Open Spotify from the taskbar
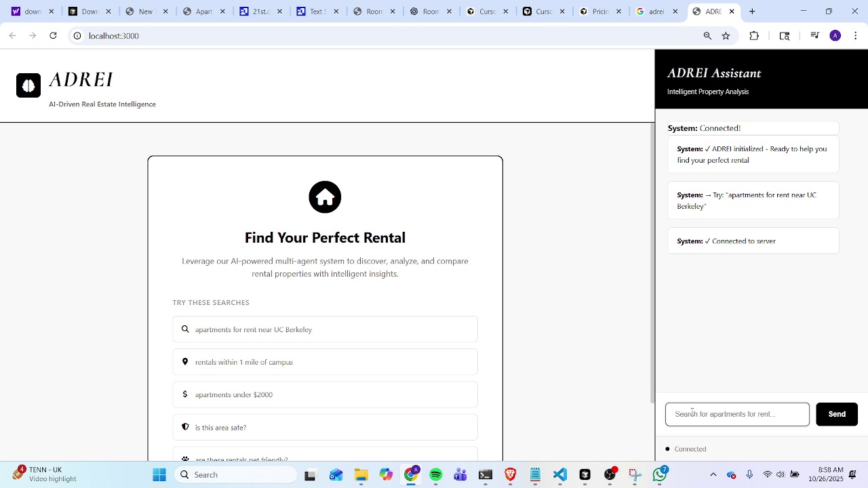The width and height of the screenshot is (868, 488). tap(436, 475)
